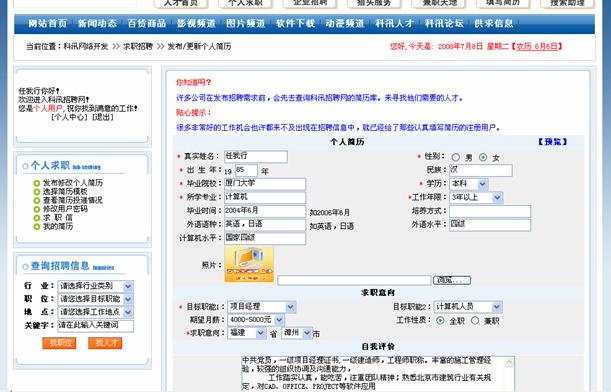Open 查看简历投递情况 sidebar link
This screenshot has height=392, width=611.
pyautogui.click(x=72, y=200)
